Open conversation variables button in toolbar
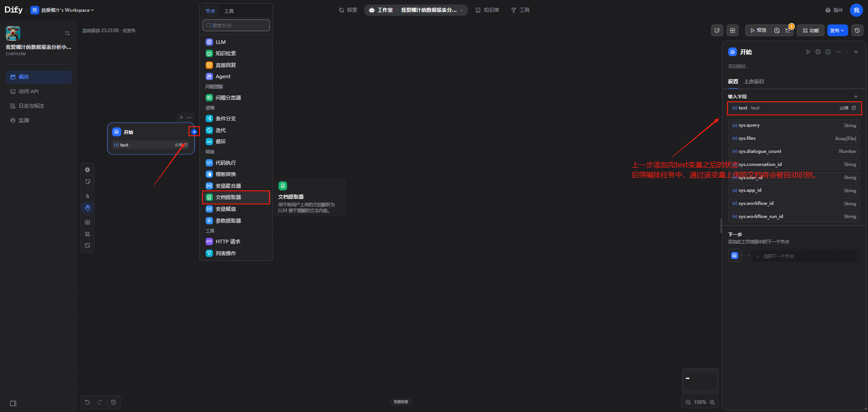The height and width of the screenshot is (412, 868). click(717, 30)
